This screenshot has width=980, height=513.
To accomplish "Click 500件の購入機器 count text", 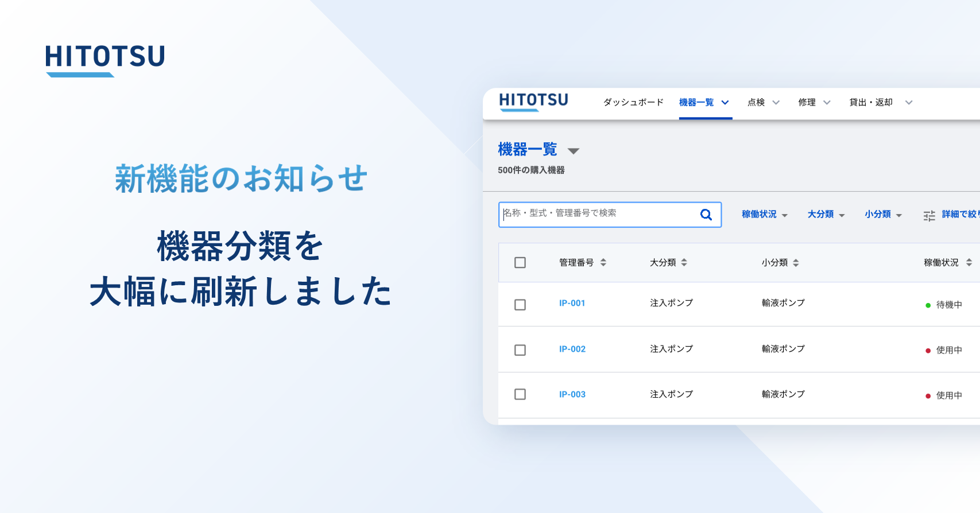I will click(x=531, y=170).
